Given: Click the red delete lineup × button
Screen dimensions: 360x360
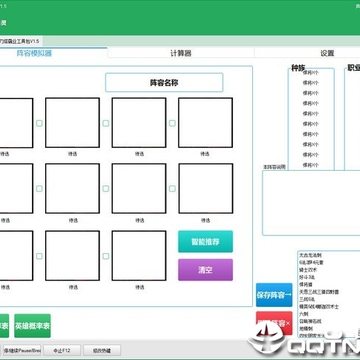Looking at the screenshot, I should point(274,323).
